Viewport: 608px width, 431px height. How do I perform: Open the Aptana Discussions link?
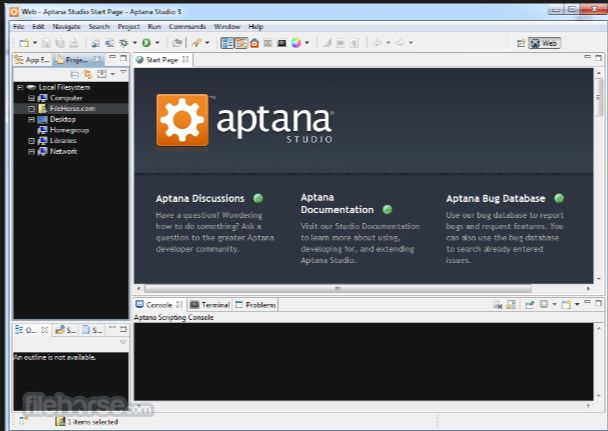(200, 198)
